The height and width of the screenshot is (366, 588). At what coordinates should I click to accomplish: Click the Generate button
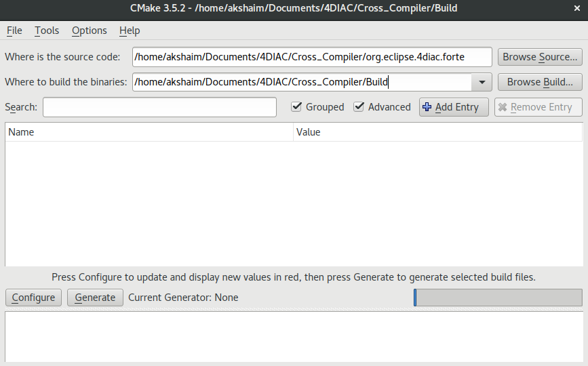coord(95,298)
